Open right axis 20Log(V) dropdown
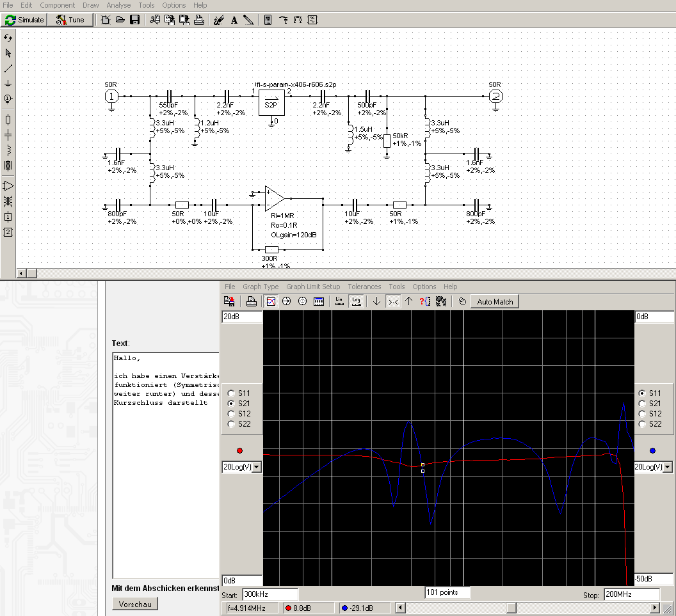The image size is (676, 616). coord(668,467)
